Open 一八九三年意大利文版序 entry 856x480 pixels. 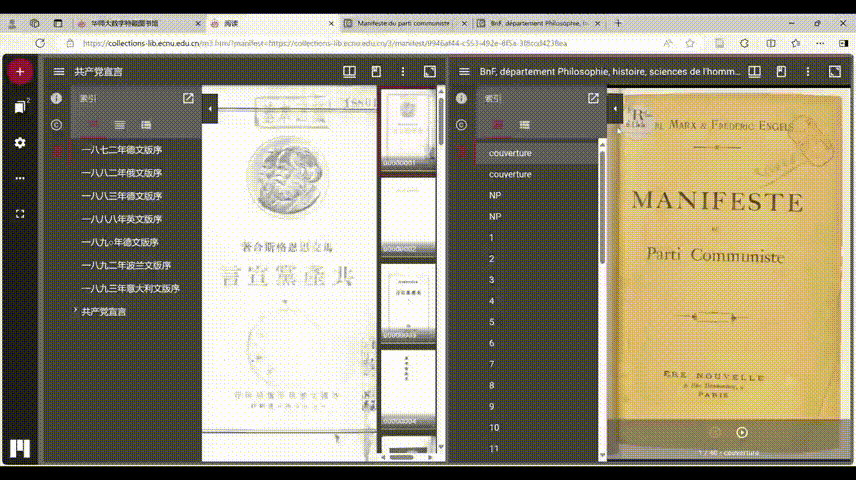pyautogui.click(x=130, y=288)
